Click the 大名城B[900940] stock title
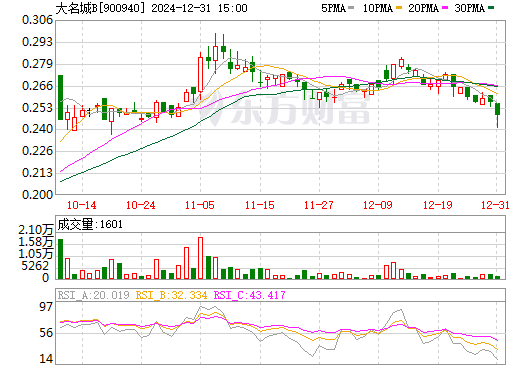The height and width of the screenshot is (365, 520). coord(100,8)
